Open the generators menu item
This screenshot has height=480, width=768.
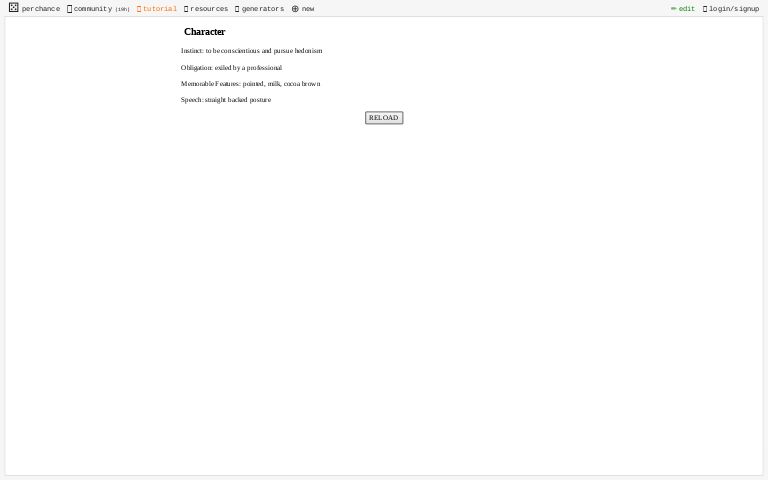click(263, 9)
